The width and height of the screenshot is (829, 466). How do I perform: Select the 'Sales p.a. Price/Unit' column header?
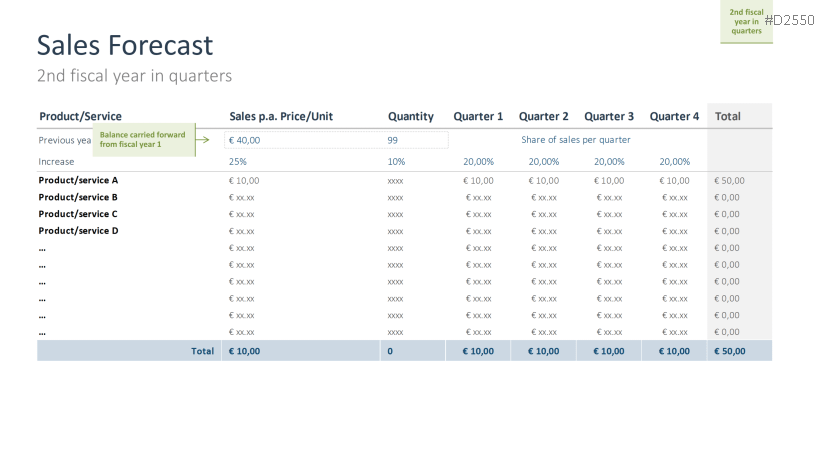(281, 116)
